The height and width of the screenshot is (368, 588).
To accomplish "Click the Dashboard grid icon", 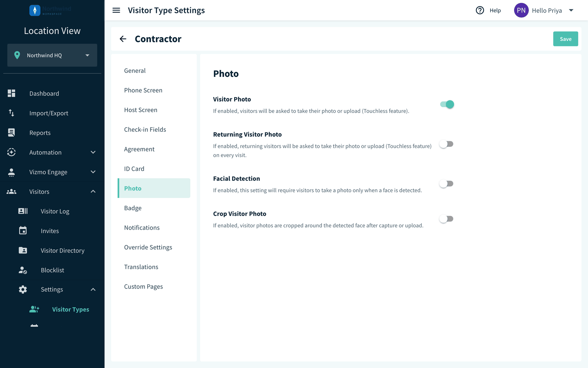I will coord(11,93).
